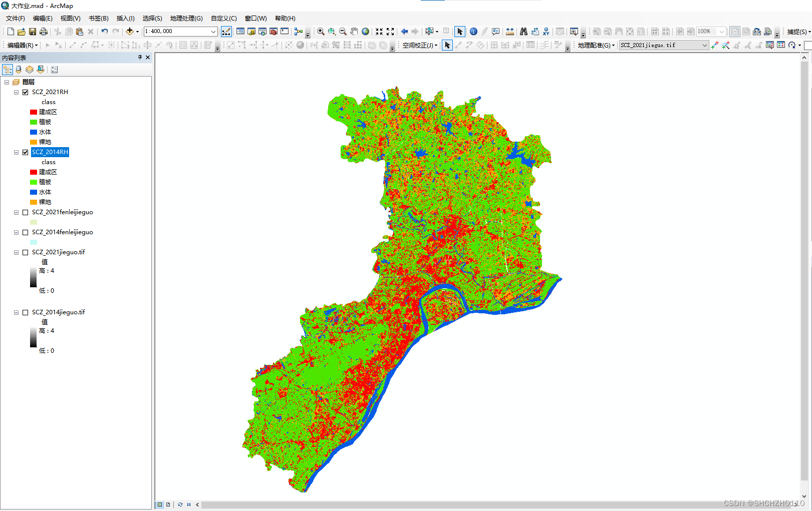Select the Measure ruler tool
This screenshot has height=511, width=812.
coord(510,31)
